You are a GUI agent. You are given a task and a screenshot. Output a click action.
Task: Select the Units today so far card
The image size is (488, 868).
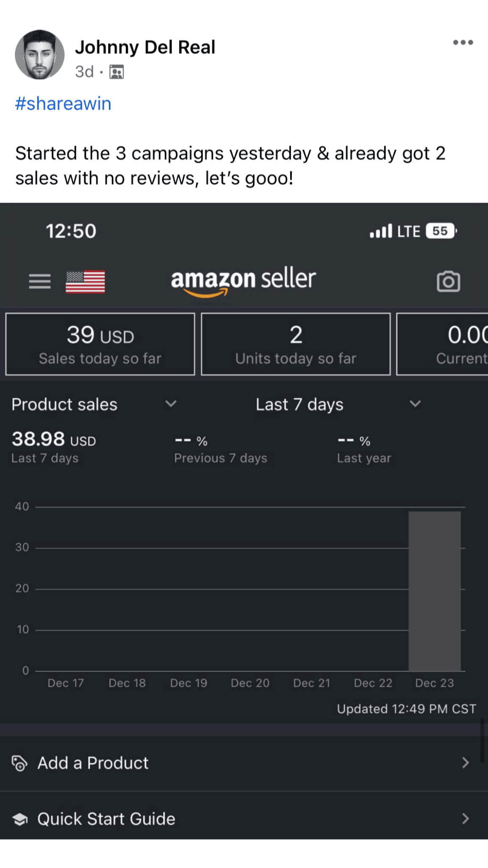pos(296,344)
